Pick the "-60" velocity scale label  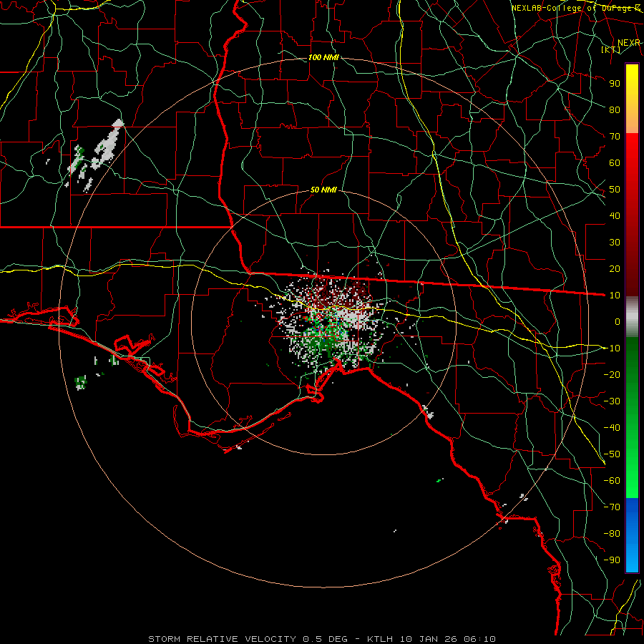point(612,481)
